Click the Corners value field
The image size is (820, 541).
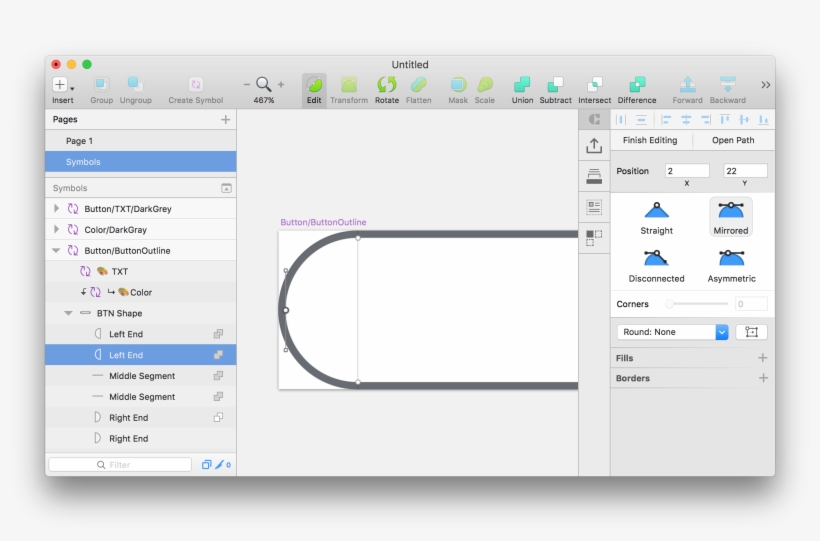click(x=751, y=304)
